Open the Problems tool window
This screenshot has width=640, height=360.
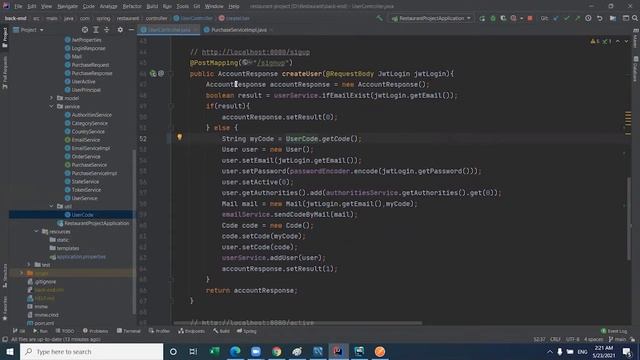96,331
